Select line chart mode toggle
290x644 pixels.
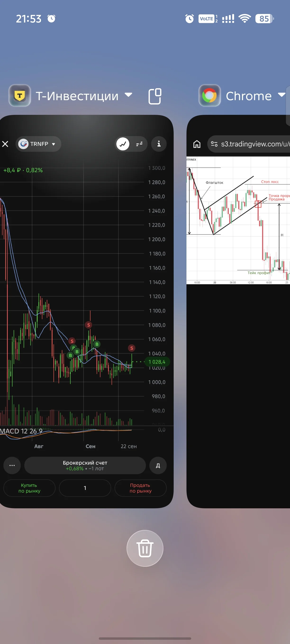[123, 144]
